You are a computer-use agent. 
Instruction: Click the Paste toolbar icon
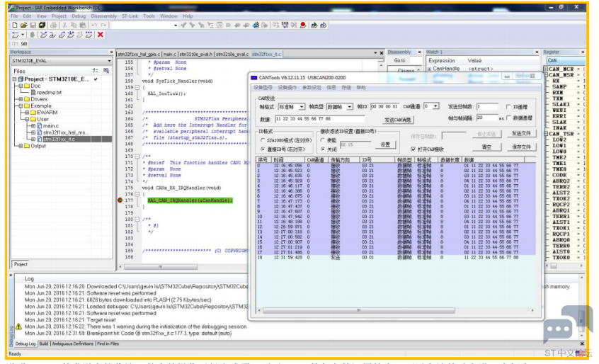83,25
